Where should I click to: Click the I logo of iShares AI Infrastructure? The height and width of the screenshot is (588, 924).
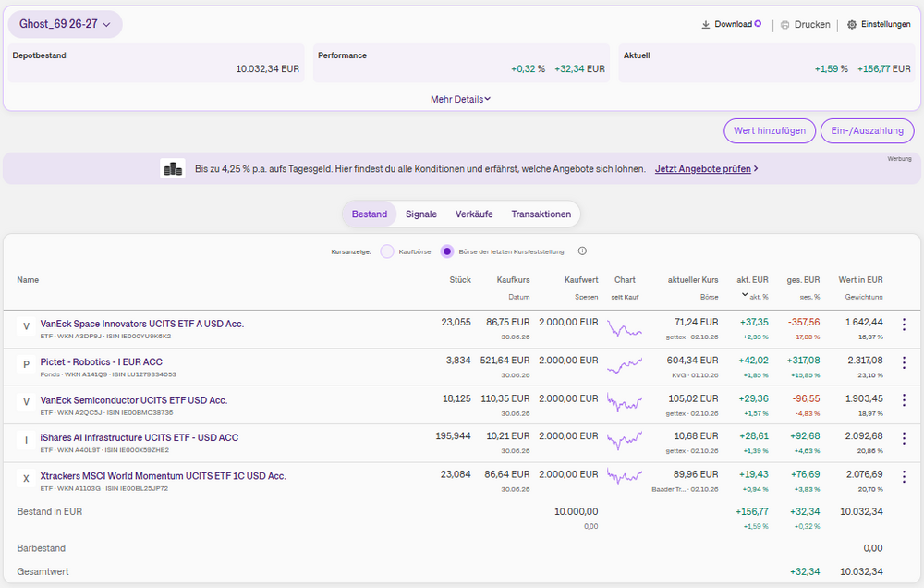[x=26, y=440]
